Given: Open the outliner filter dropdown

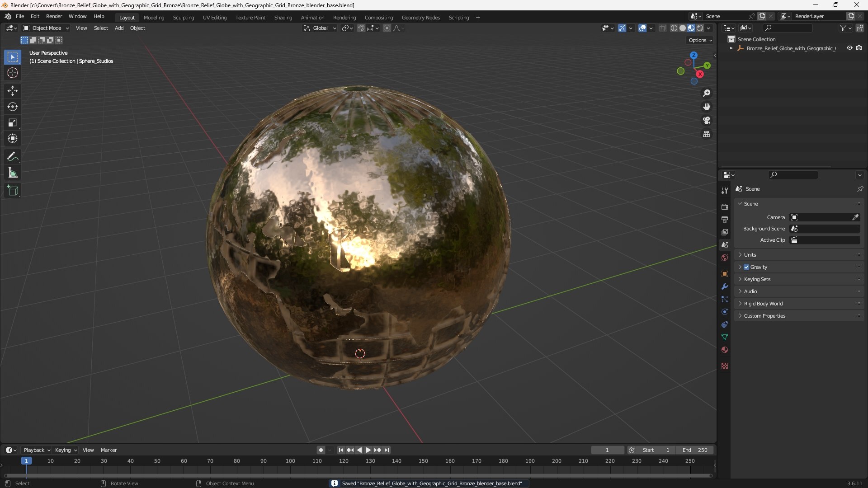Looking at the screenshot, I should tap(845, 28).
